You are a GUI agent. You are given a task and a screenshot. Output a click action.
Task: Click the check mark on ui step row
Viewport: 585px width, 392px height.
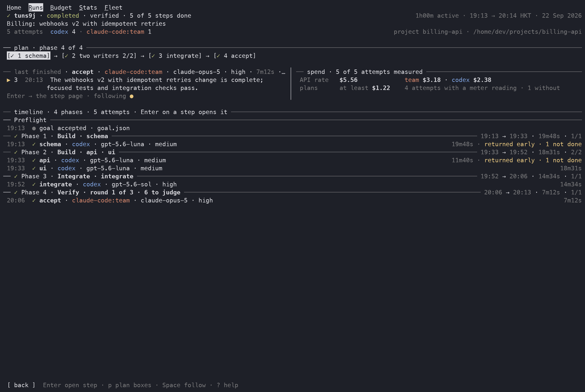click(x=34, y=168)
